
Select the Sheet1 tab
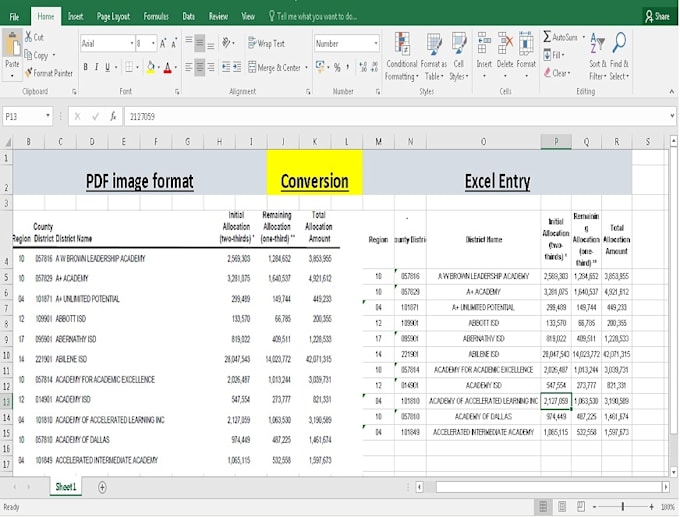click(x=65, y=487)
